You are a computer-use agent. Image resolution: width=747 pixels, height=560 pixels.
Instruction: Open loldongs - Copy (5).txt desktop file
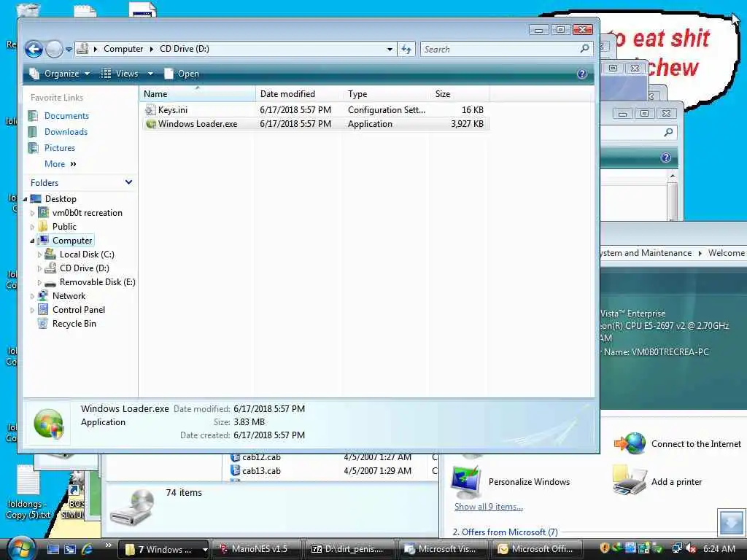tap(28, 493)
